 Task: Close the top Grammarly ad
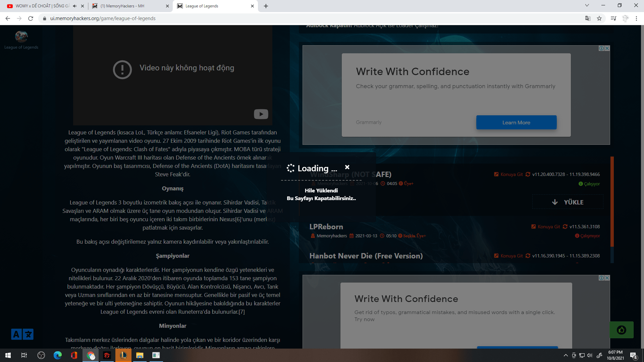tap(607, 48)
